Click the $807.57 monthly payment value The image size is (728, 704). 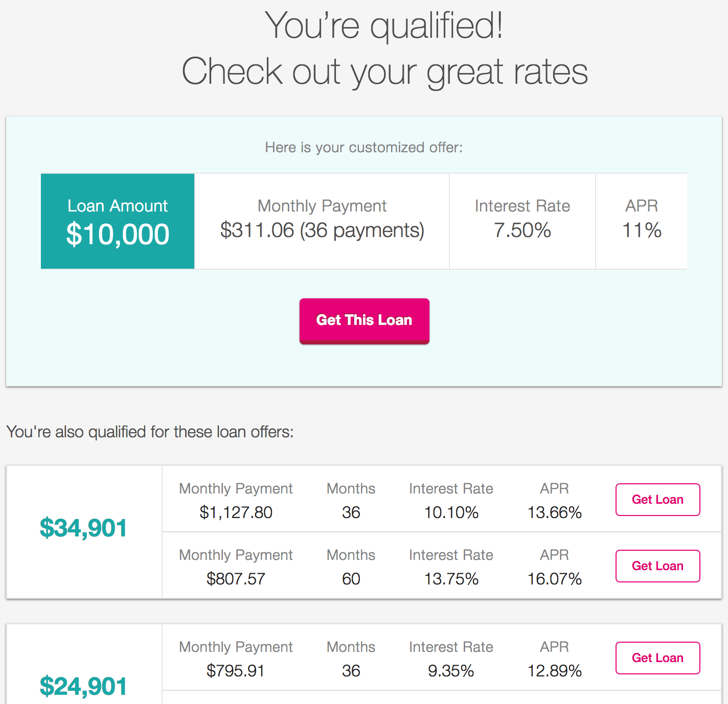236,579
